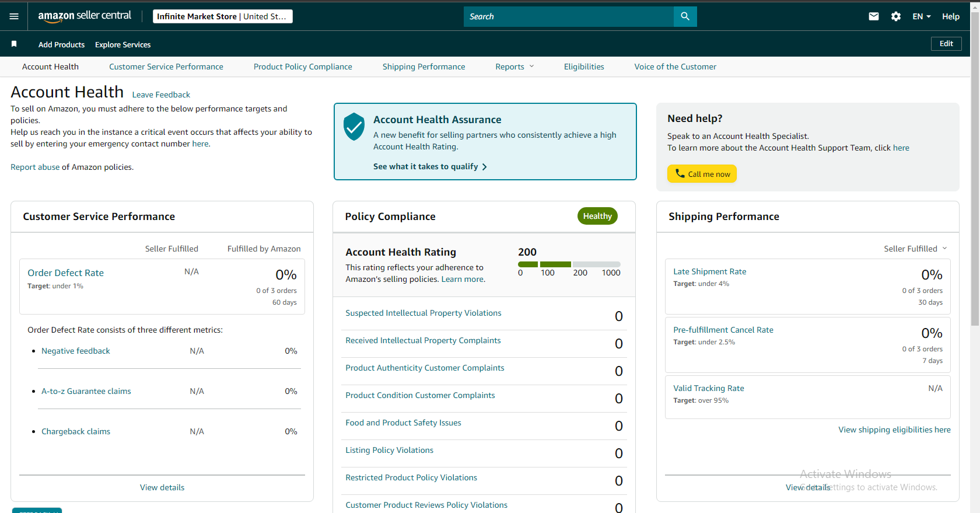
Task: Click View details under Customer Service Performance
Action: [x=162, y=487]
